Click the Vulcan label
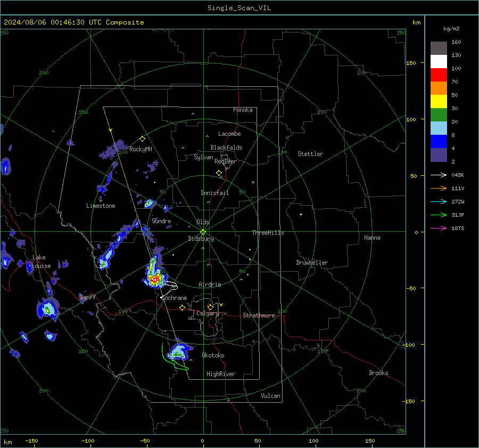Screen dimensions: 479x448 [270, 396]
